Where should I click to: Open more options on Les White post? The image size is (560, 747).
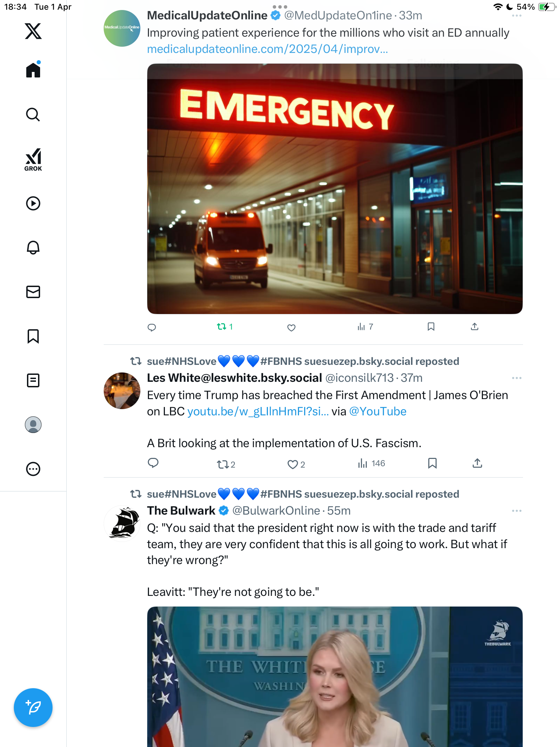(516, 378)
